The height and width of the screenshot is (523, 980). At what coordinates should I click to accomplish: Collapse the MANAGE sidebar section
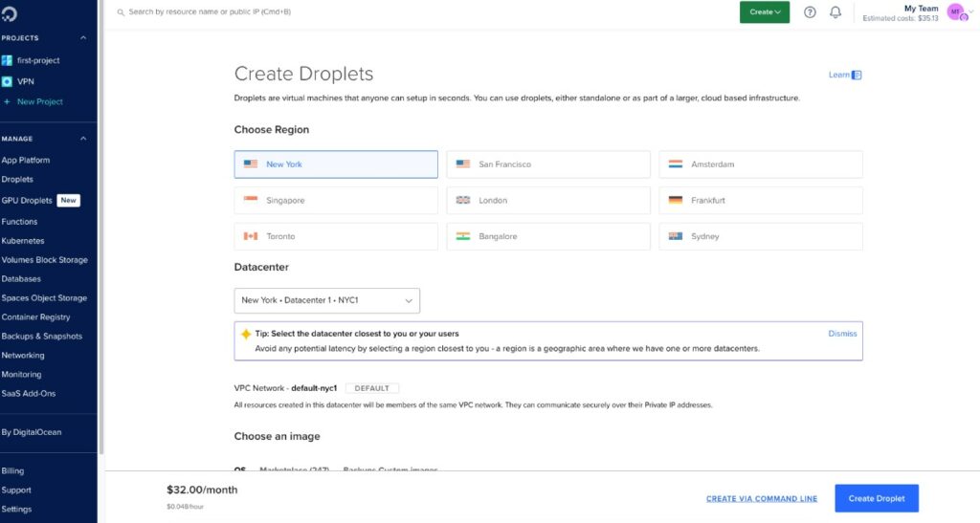click(x=83, y=139)
